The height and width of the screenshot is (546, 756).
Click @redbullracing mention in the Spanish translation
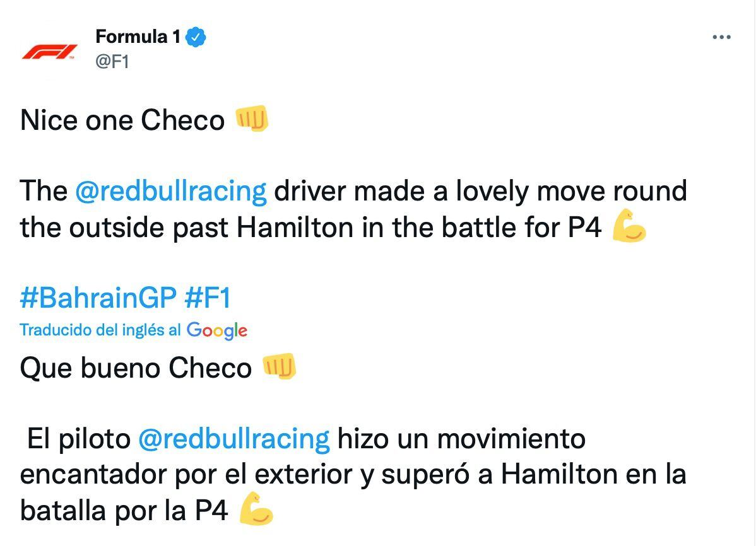pyautogui.click(x=233, y=438)
